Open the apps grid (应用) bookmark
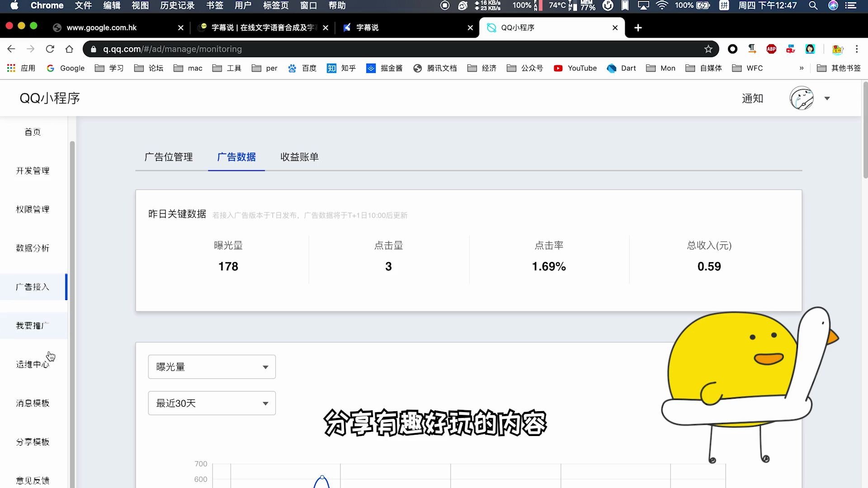Viewport: 868px width, 488px height. click(x=21, y=68)
